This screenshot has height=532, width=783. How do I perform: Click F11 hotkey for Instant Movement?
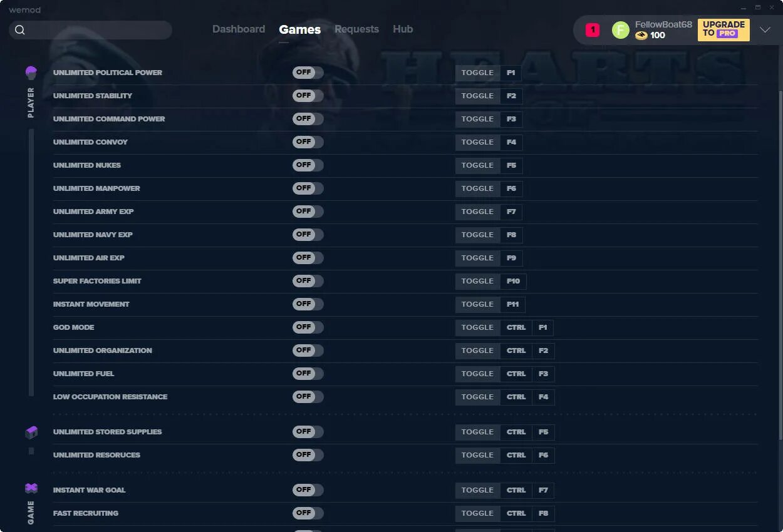coord(512,304)
